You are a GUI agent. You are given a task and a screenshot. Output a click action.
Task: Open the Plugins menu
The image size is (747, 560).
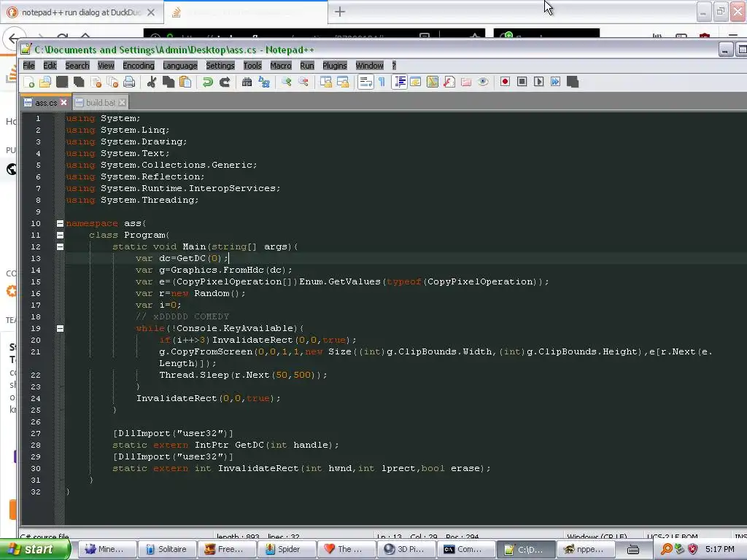(334, 65)
